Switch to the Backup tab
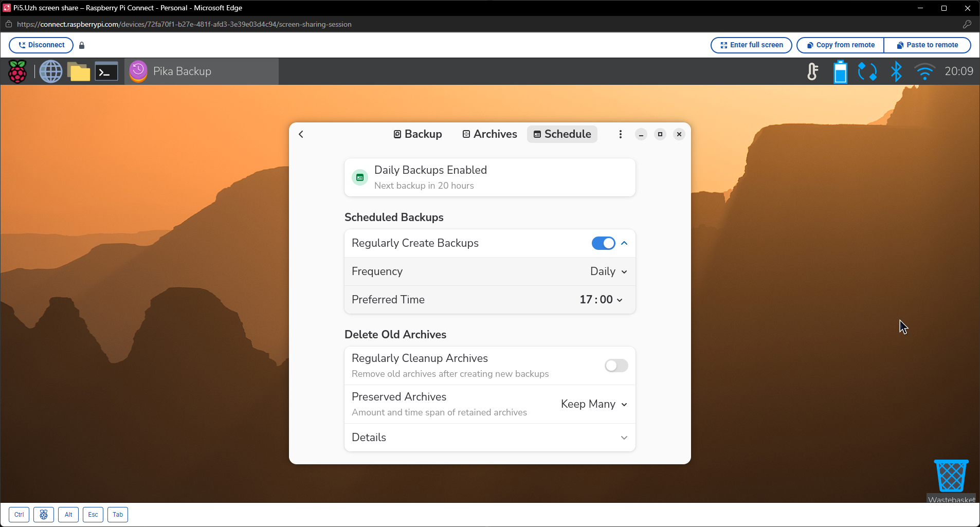980x527 pixels. [418, 134]
